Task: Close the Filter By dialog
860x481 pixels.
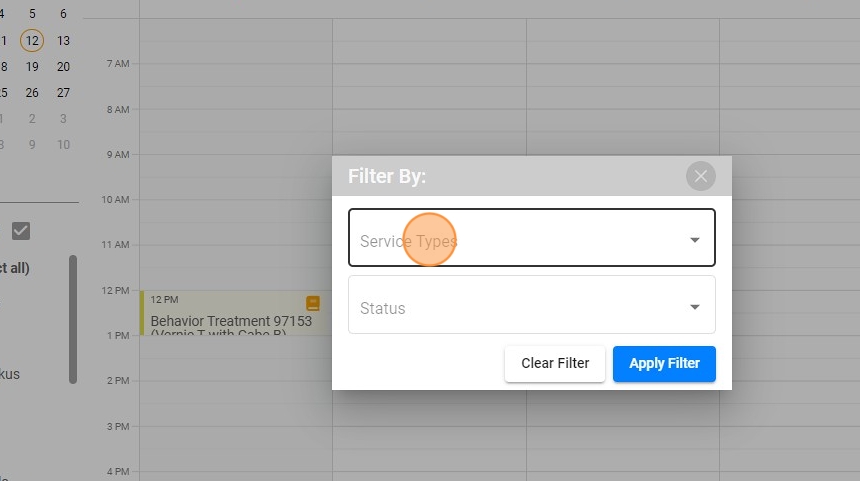Action: [x=701, y=176]
